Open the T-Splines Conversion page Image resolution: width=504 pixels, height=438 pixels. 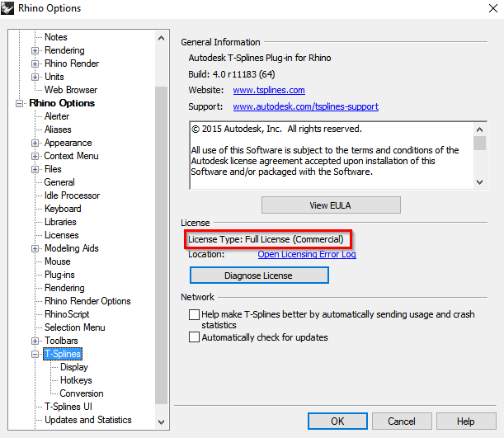(82, 393)
